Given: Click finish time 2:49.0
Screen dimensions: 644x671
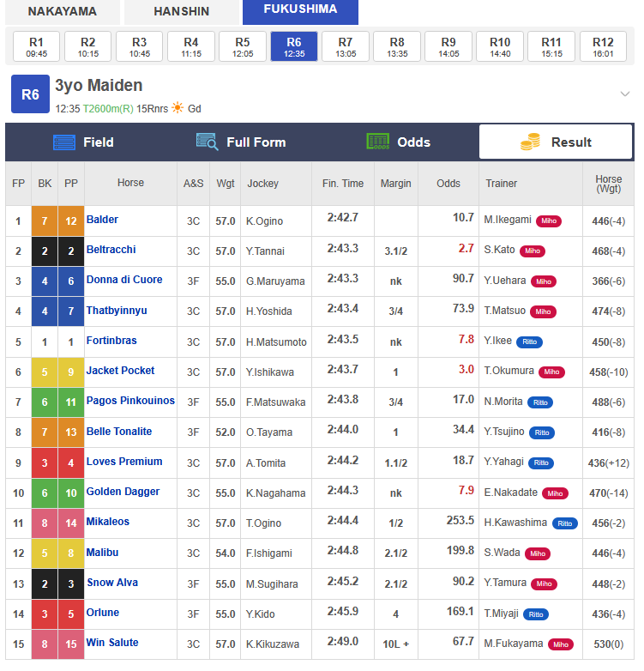Looking at the screenshot, I should (x=342, y=642).
